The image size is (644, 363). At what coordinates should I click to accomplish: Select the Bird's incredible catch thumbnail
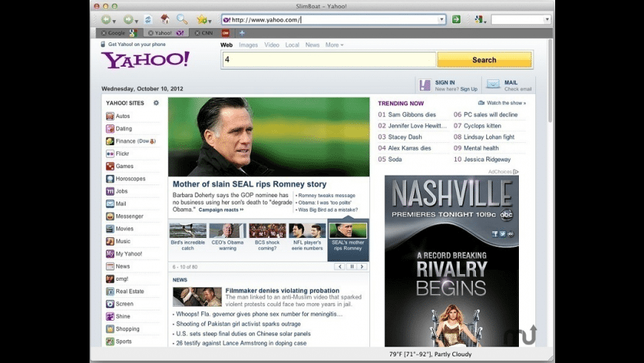pos(188,230)
